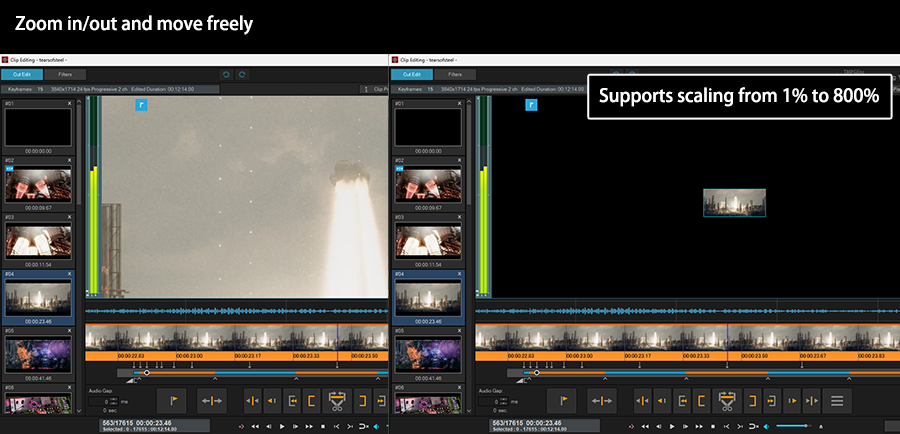Step one frame forward in the left window

[x=295, y=427]
